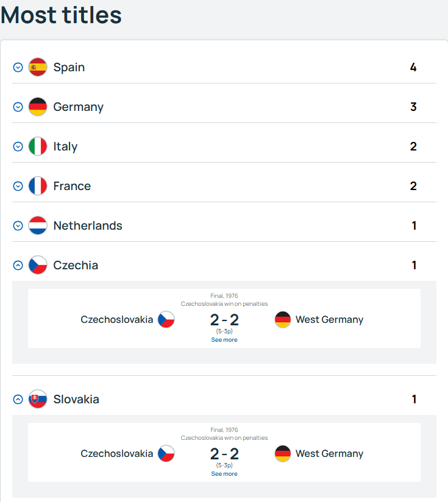448x502 pixels.
Task: Click the Netherlands flag icon
Action: pos(38,225)
